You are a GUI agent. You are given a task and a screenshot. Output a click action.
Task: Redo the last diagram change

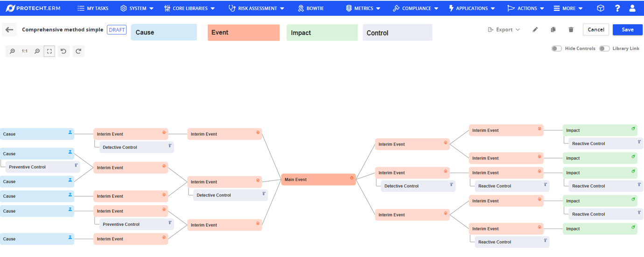(x=78, y=51)
